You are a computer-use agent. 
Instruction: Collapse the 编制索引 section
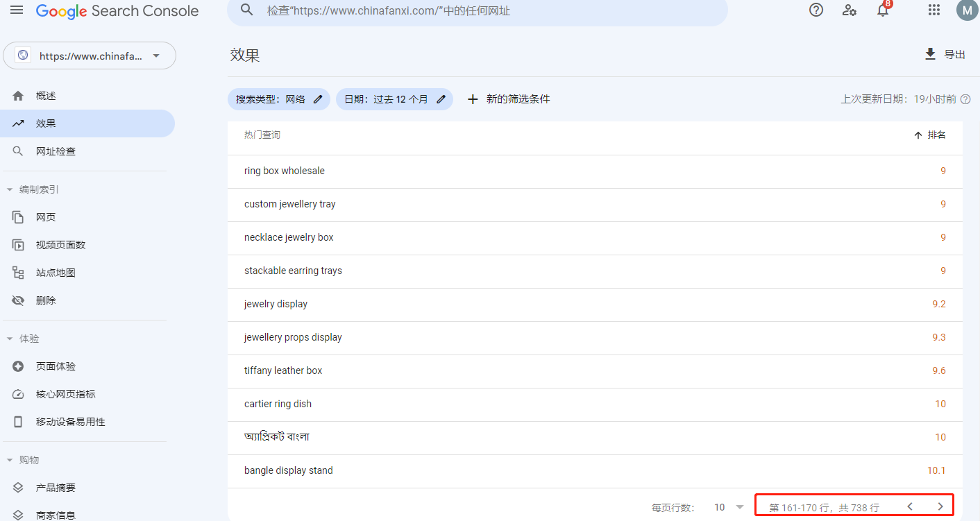tap(10, 189)
